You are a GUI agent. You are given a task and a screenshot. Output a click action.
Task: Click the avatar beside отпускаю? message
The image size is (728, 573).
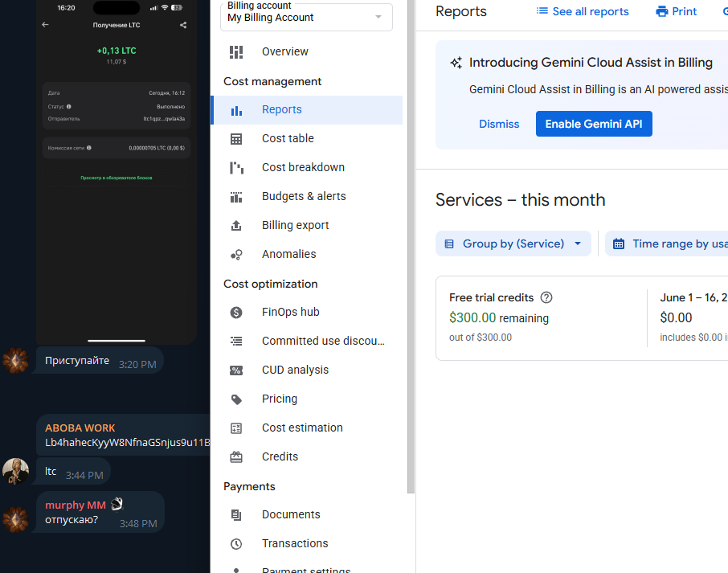pos(16,520)
